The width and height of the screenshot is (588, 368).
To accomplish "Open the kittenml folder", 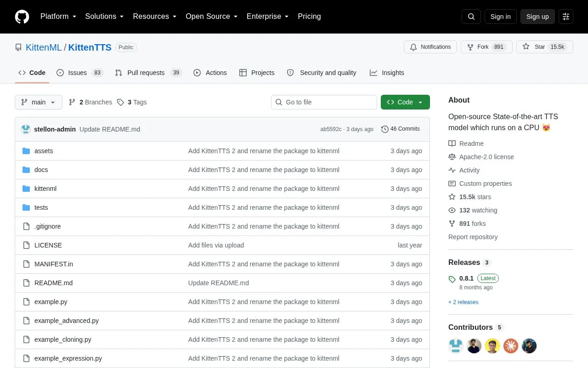I will [x=45, y=189].
